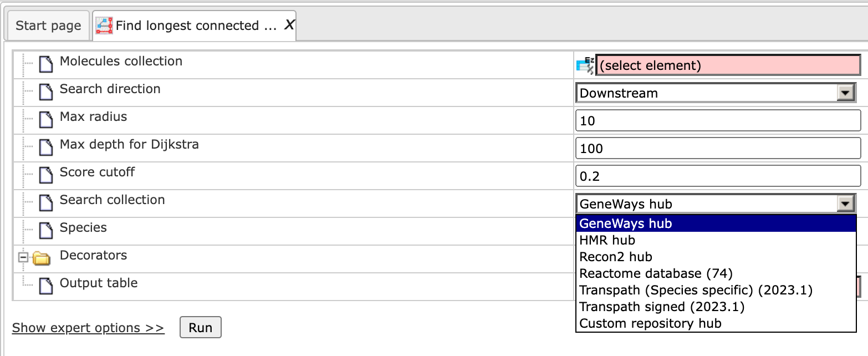The width and height of the screenshot is (868, 356).
Task: Close the Search collection dropdown arrow
Action: pyautogui.click(x=845, y=204)
